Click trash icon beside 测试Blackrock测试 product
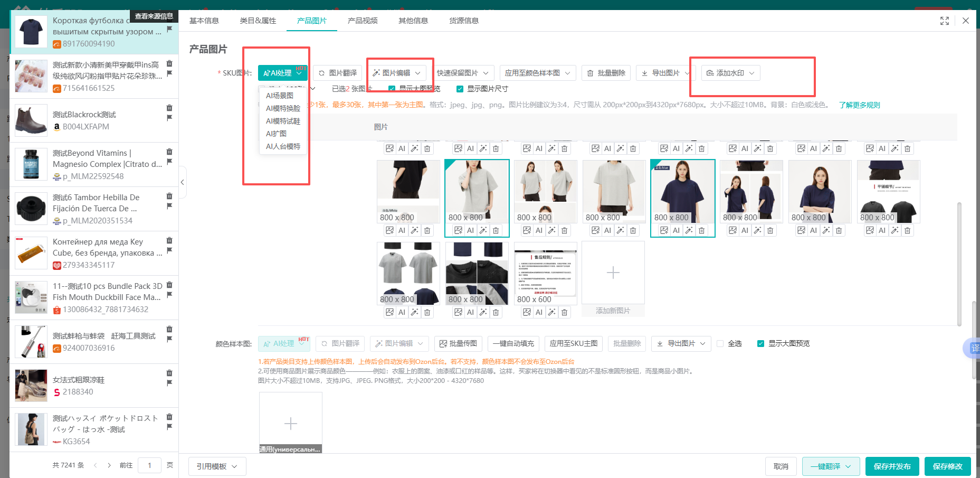This screenshot has width=980, height=478. click(169, 108)
